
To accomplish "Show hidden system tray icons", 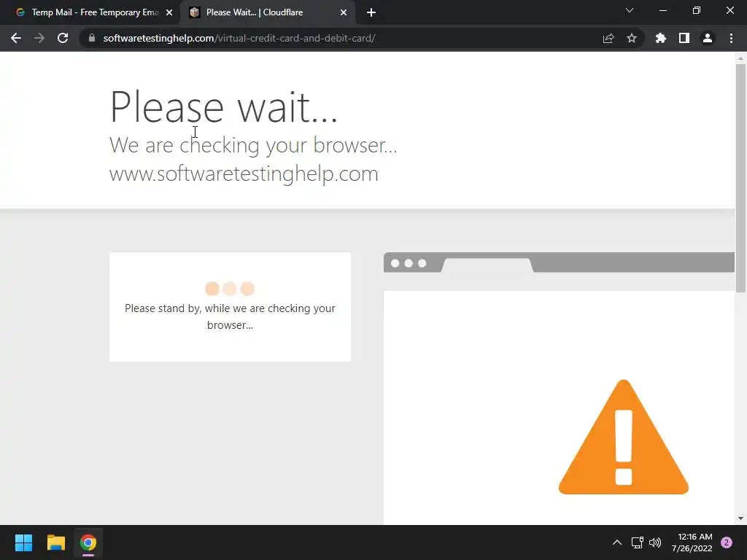I will click(617, 542).
